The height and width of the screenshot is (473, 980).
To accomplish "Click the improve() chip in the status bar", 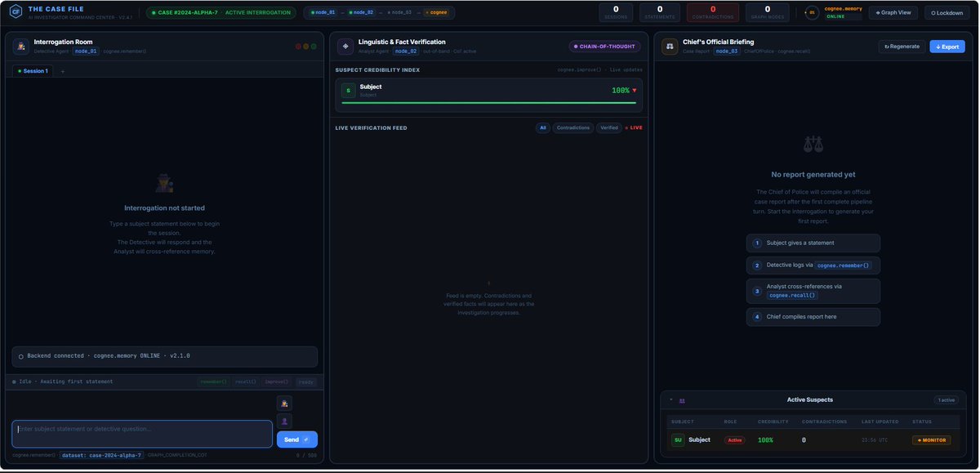I will click(276, 382).
